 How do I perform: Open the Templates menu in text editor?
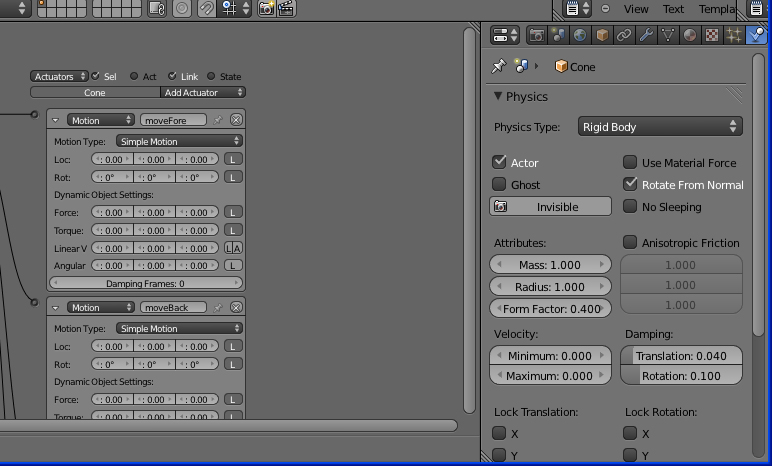click(x=717, y=9)
